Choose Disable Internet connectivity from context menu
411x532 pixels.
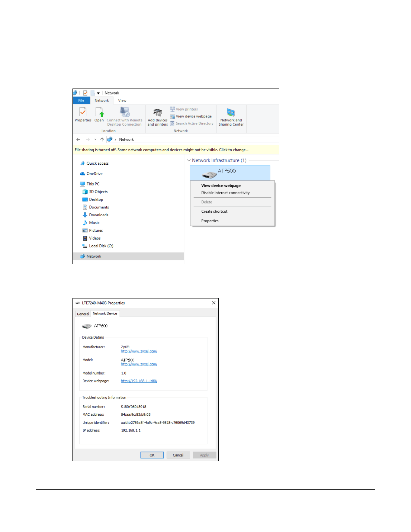pyautogui.click(x=232, y=193)
